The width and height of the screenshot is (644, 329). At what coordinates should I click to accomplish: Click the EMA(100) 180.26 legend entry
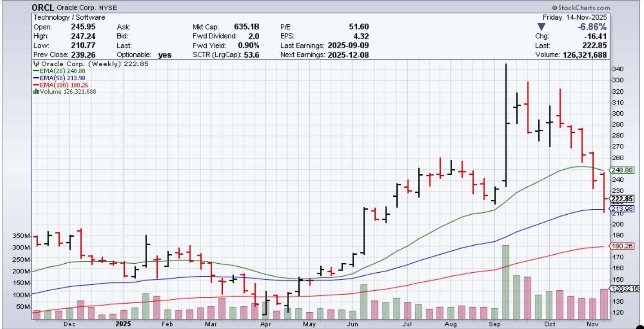[61, 85]
